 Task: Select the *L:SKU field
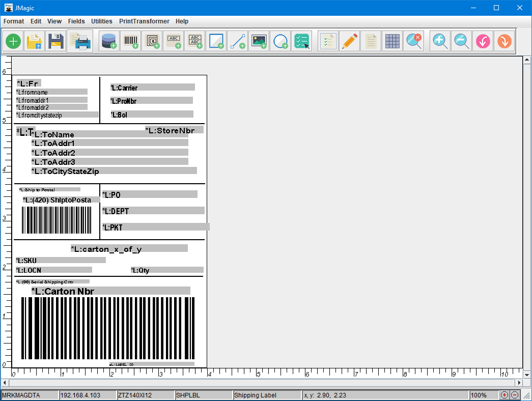[x=61, y=260]
